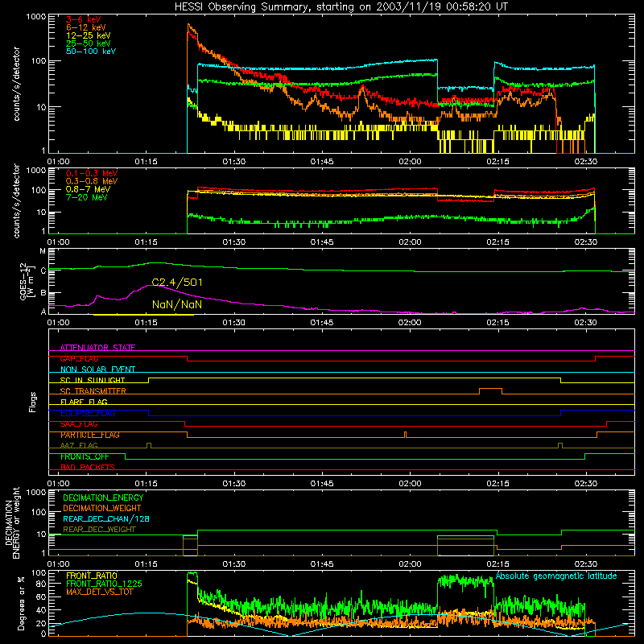Click the 01:30 tick label under top panel

tap(234, 162)
